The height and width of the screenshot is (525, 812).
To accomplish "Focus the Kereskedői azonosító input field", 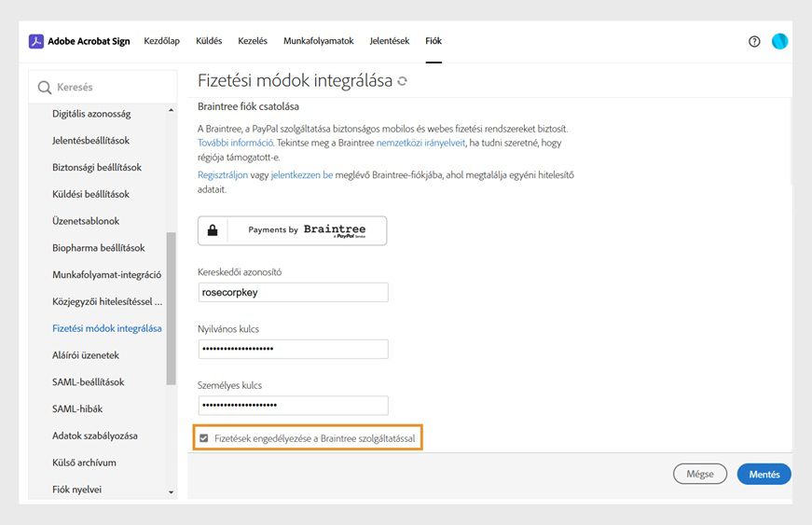I will (293, 293).
